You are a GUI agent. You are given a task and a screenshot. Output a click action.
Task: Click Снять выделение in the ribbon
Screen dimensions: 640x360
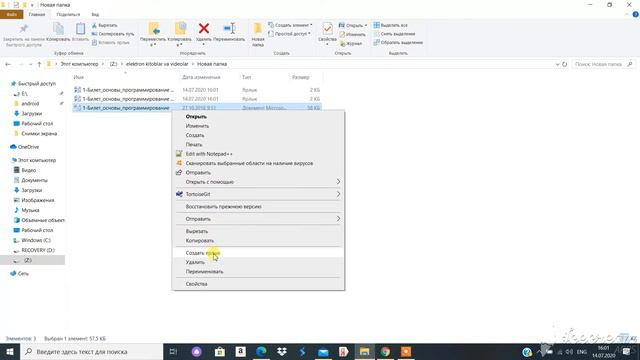pos(394,34)
